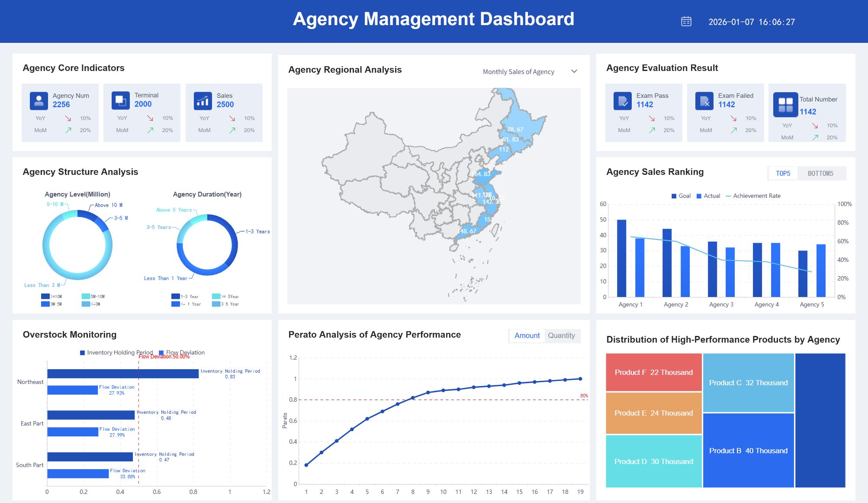The height and width of the screenshot is (503, 868).
Task: Click Agency Num YoY down arrow
Action: click(68, 118)
